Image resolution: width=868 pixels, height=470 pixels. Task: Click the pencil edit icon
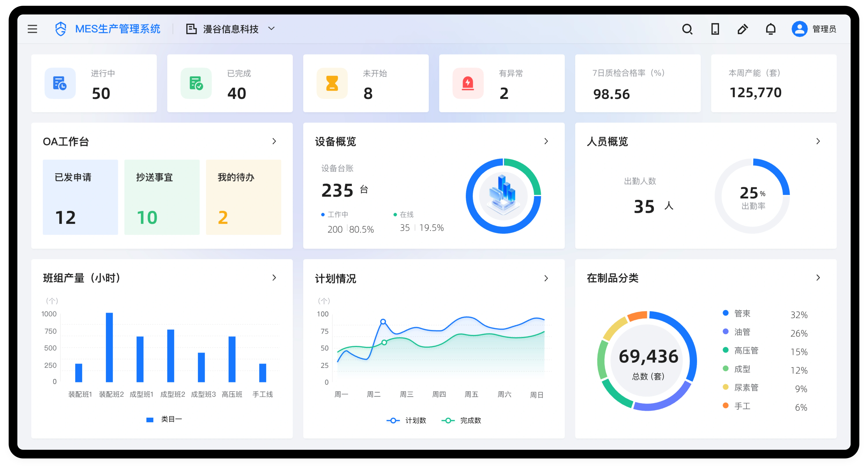[743, 29]
